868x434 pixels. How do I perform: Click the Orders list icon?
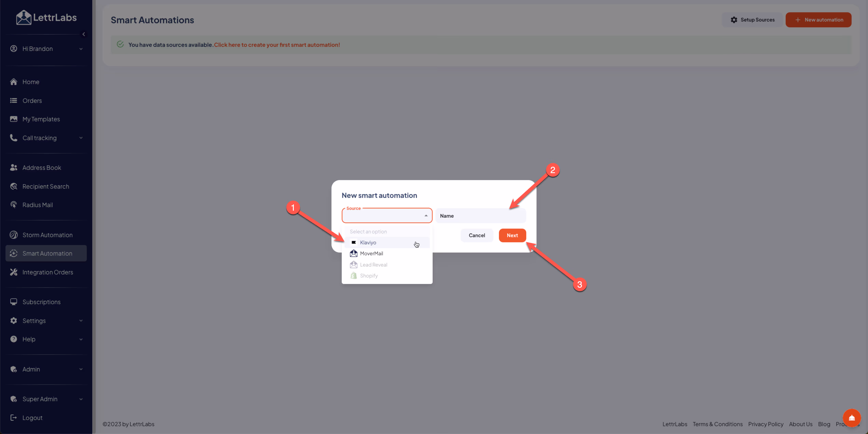13,100
